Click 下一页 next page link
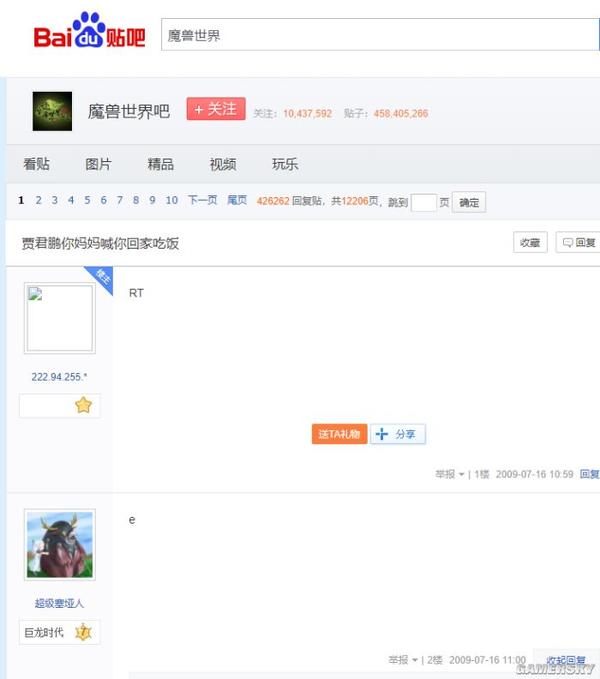This screenshot has height=679, width=600. (203, 200)
